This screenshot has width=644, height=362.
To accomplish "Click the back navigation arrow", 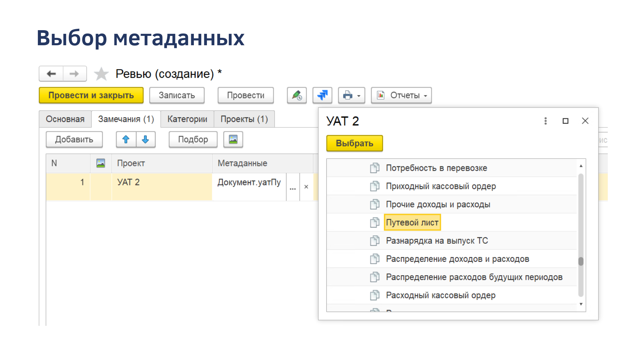I will pyautogui.click(x=51, y=74).
